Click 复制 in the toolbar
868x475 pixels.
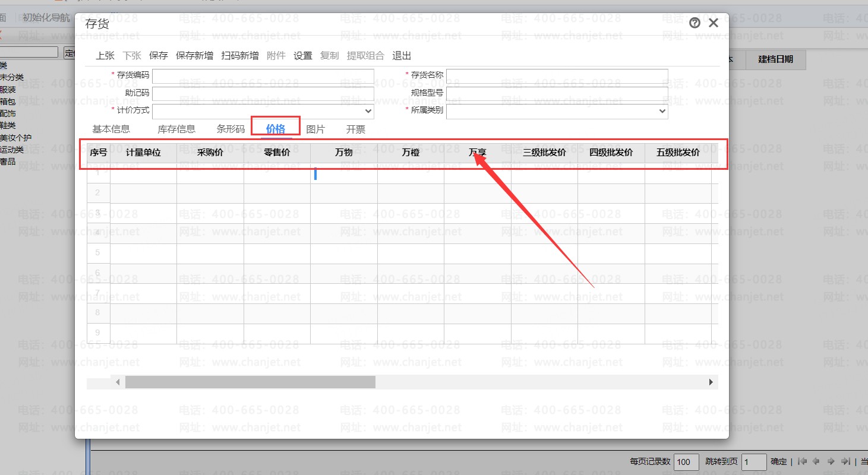[330, 56]
